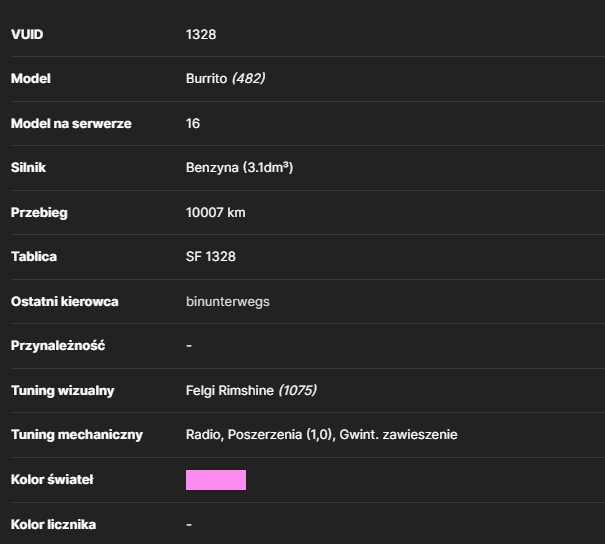Viewport: 605px width, 544px height.
Task: Click the SF 1328 plate value
Action: 210,256
